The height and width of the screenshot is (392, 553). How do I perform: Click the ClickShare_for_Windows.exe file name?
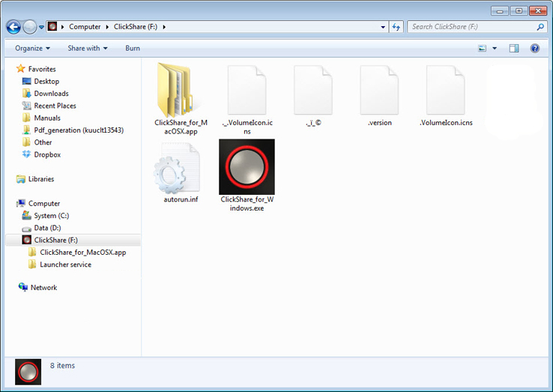click(247, 204)
